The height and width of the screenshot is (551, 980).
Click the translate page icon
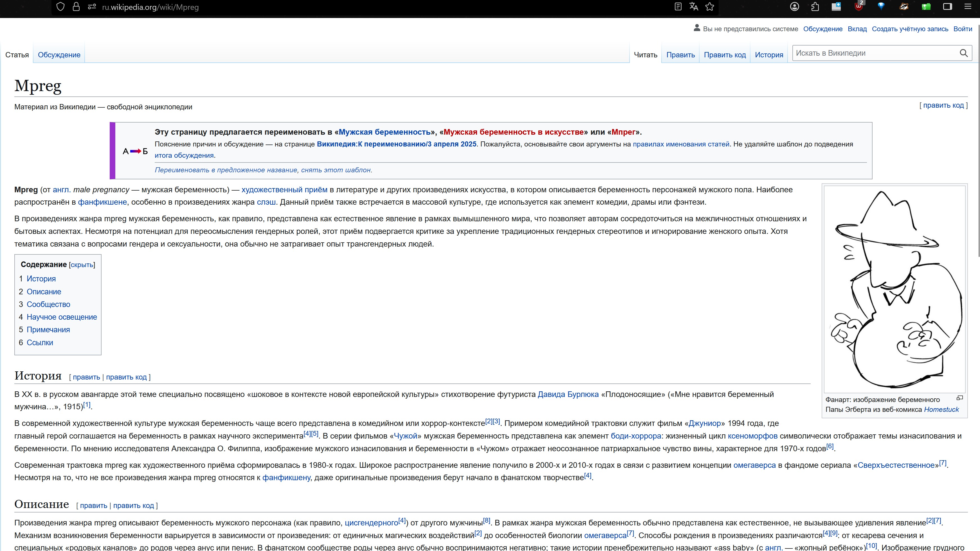(694, 7)
